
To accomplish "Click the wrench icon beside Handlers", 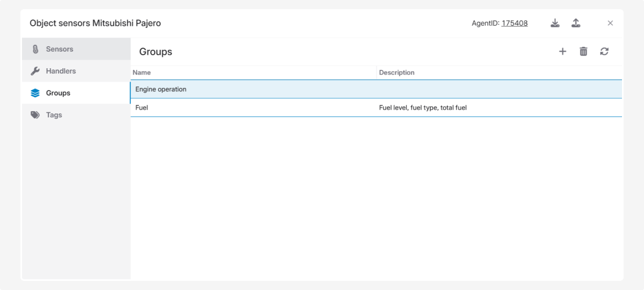I will point(35,71).
